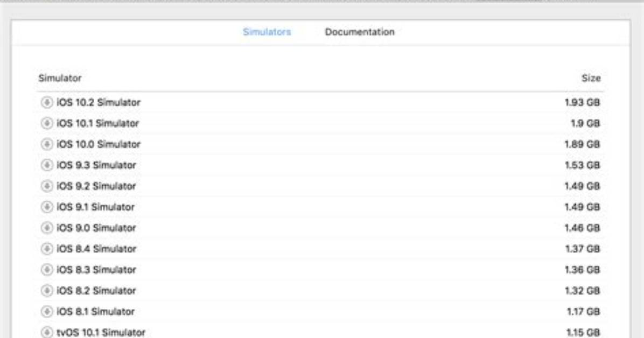Click the 1.32 GB size value

[582, 291]
